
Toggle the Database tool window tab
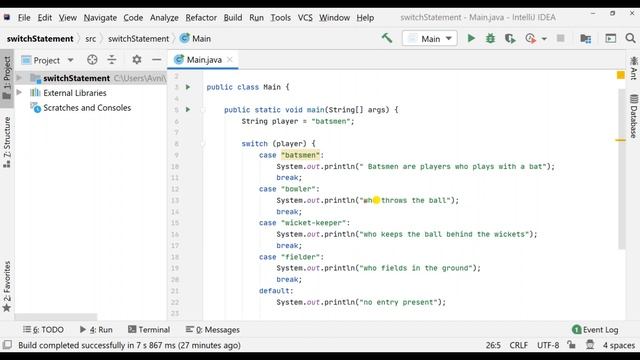coord(633,116)
